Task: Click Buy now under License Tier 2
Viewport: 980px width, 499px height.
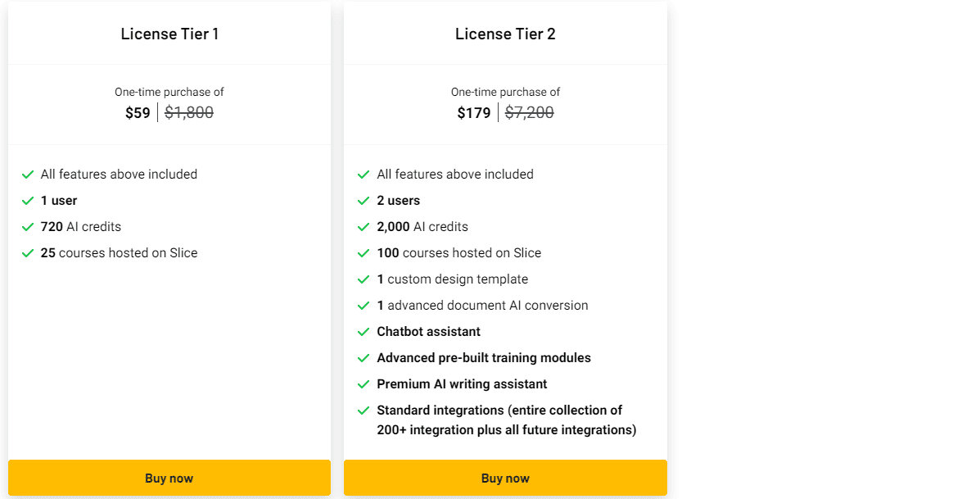Action: (505, 478)
